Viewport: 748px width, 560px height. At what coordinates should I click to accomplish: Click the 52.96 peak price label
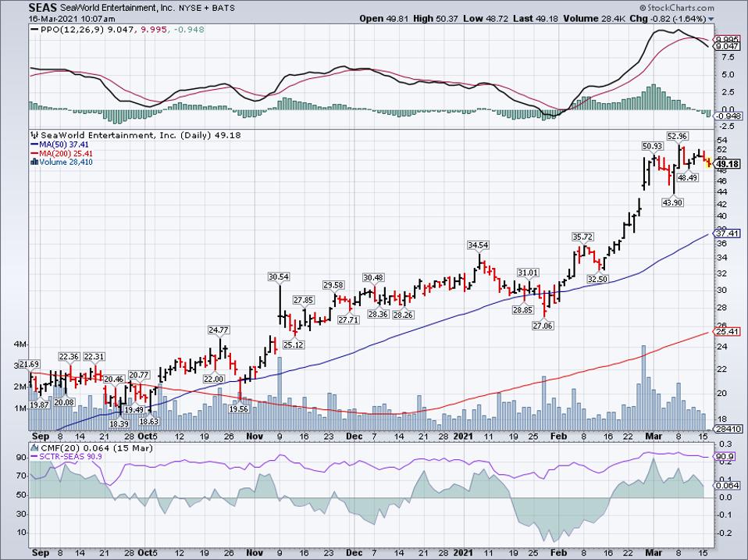678,137
